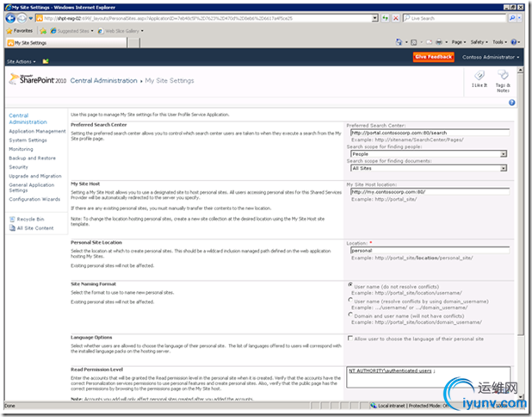Open the Safety menu
The image size is (532, 417).
point(479,42)
